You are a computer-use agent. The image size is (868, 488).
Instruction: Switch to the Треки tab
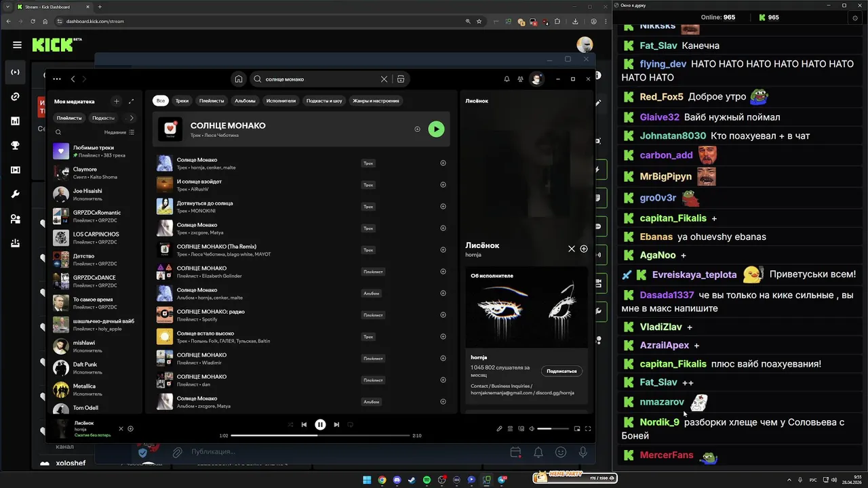click(182, 100)
